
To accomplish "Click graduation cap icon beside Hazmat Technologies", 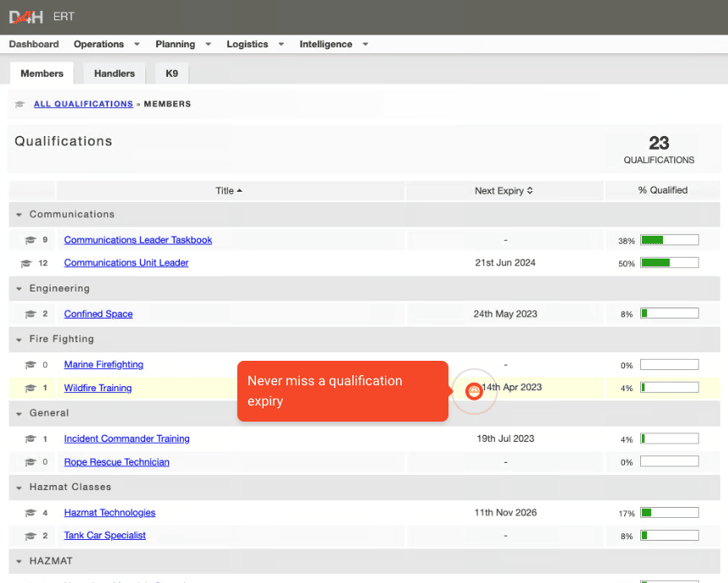I will tap(30, 513).
